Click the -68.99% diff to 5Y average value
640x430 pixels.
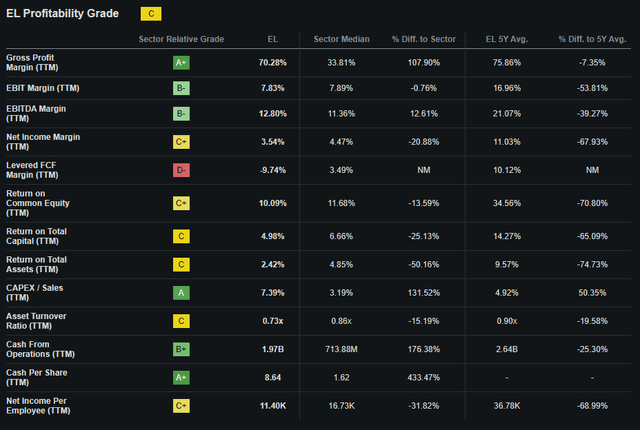(x=592, y=406)
